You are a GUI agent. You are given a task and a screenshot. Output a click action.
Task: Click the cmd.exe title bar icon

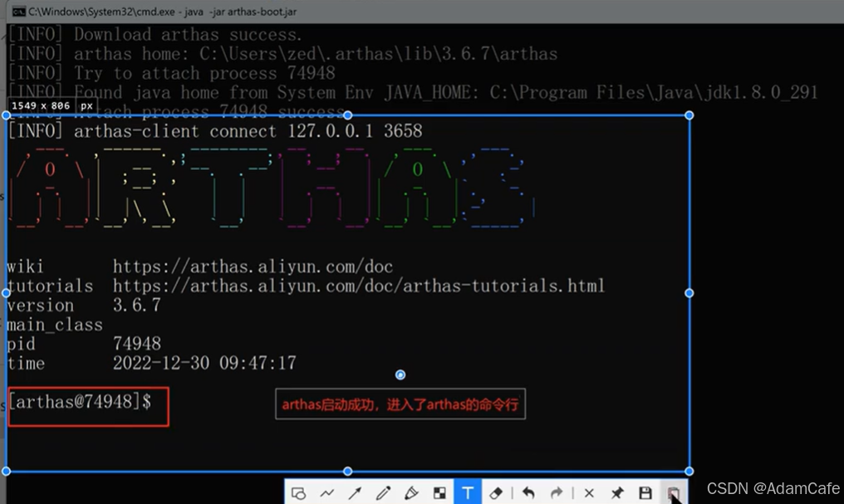tap(18, 12)
